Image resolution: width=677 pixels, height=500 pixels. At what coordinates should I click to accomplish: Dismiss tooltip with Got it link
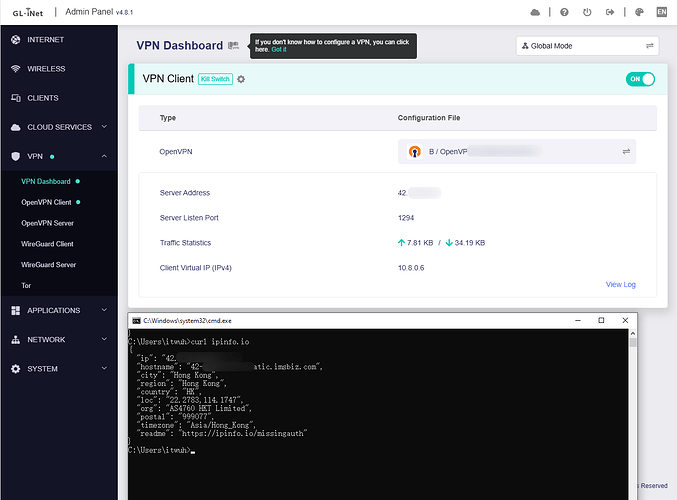tap(278, 49)
